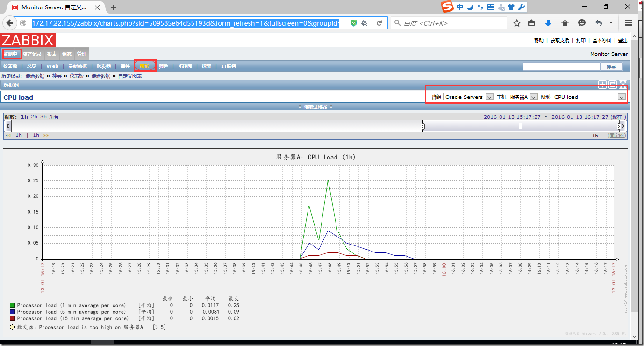Screen dimensions: 644x346
Task: Open downloads via the blue arrow icon
Action: [548, 23]
